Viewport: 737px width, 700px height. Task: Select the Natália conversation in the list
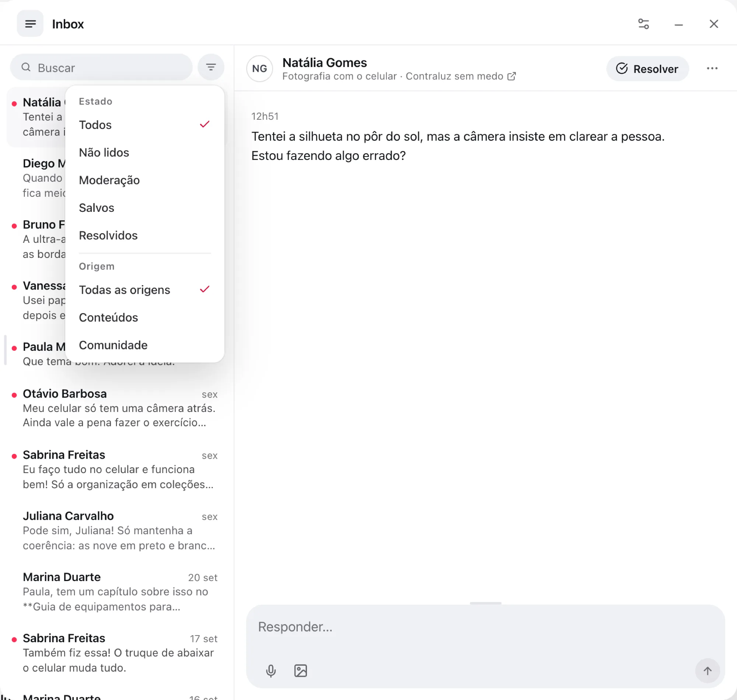(36, 117)
